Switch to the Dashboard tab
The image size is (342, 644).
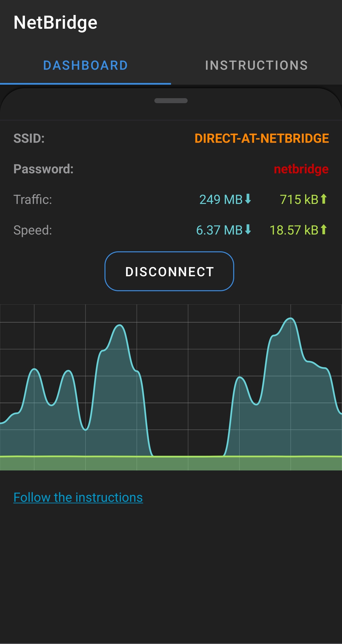pos(85,65)
